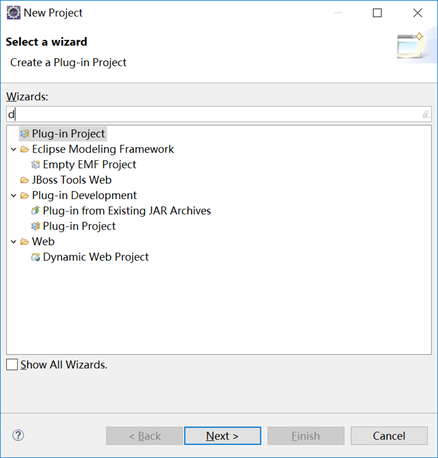438x458 pixels.
Task: Select the Empty EMF Project entry
Action: pos(89,164)
